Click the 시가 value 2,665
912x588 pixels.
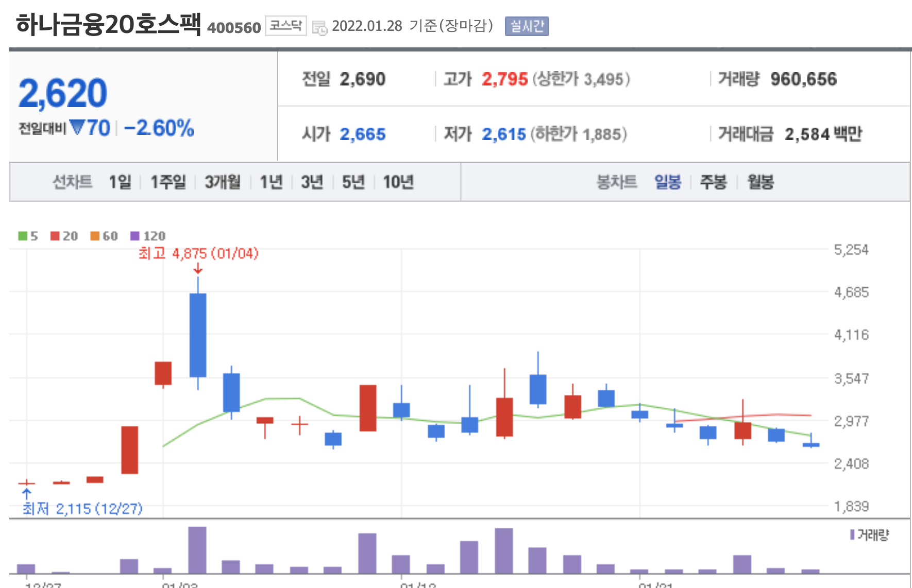click(x=363, y=134)
